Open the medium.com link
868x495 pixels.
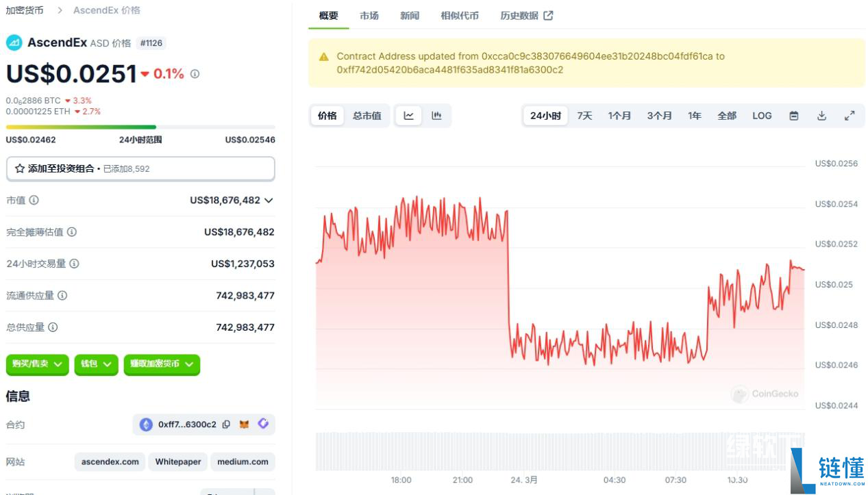pyautogui.click(x=243, y=461)
